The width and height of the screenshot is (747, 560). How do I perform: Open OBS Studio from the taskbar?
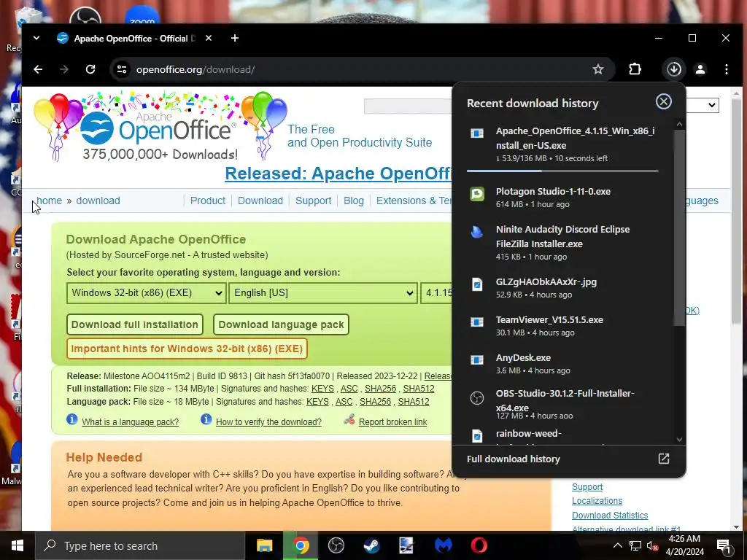click(336, 545)
